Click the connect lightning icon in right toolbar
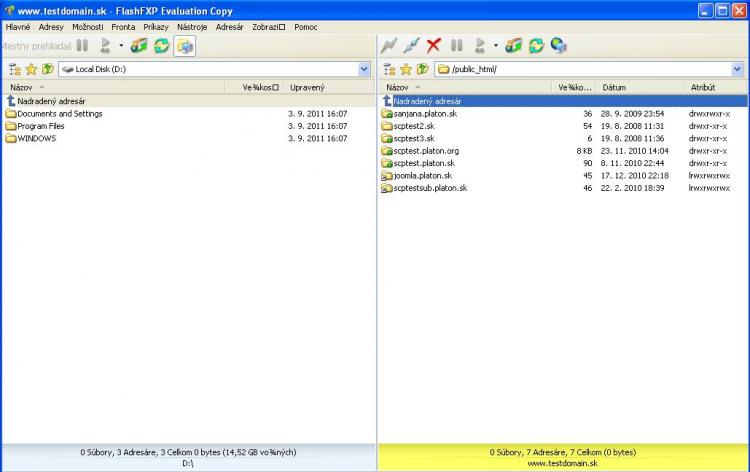750x472 pixels. coord(389,46)
